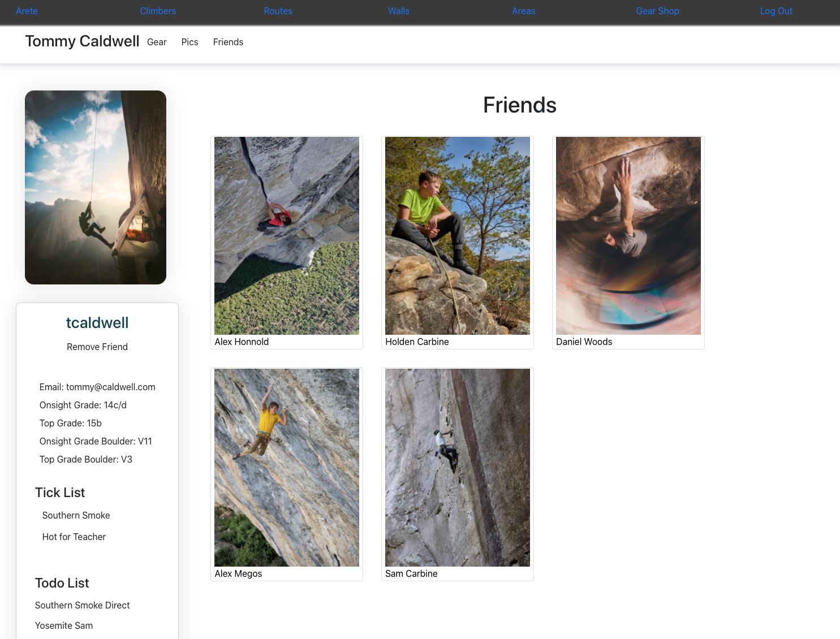840x639 pixels.
Task: Select Walls in the top navigation
Action: point(399,11)
